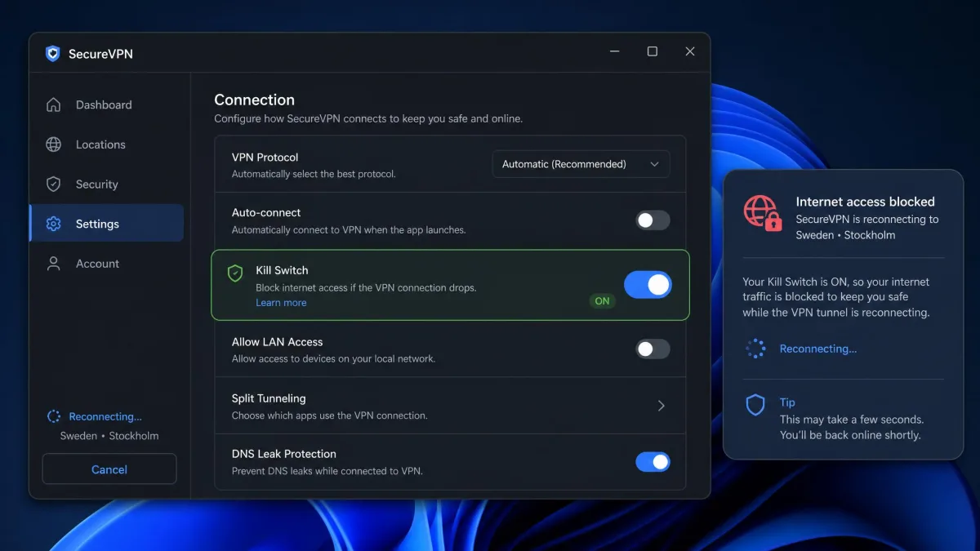Minimize the SecureVPN window
Screen dimensions: 980x551
click(614, 51)
